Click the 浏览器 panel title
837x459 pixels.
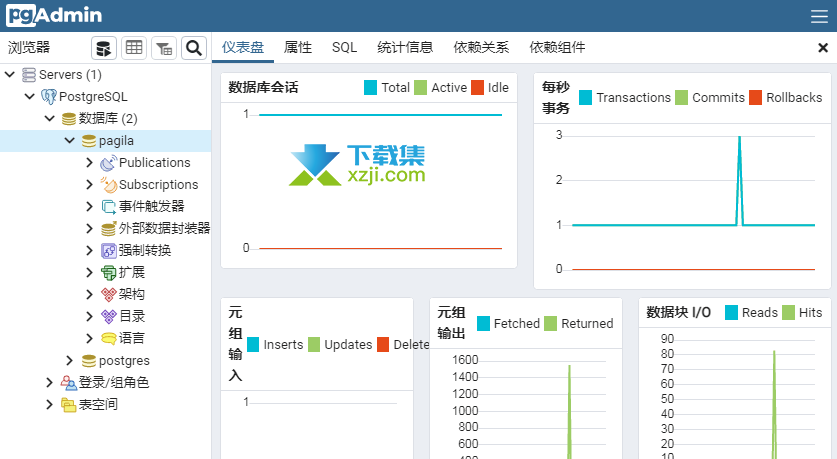click(x=29, y=48)
